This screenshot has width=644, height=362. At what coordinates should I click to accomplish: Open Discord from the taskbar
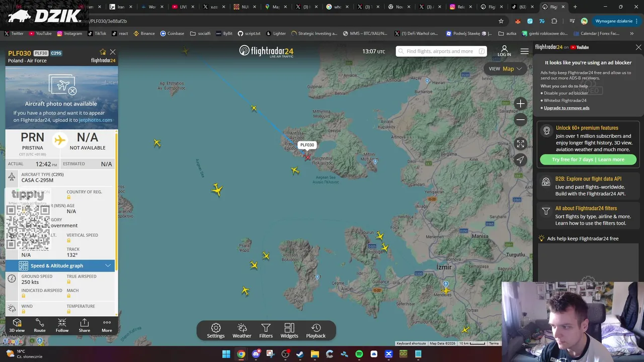coord(256,354)
